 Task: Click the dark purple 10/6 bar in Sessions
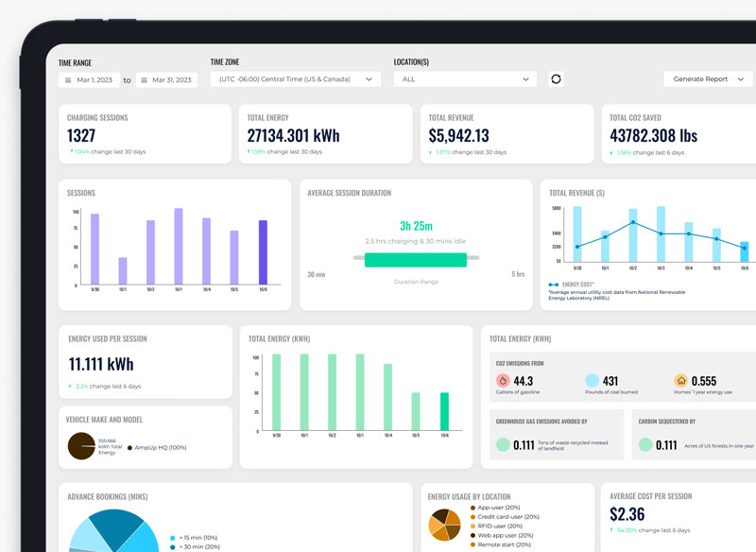(263, 252)
